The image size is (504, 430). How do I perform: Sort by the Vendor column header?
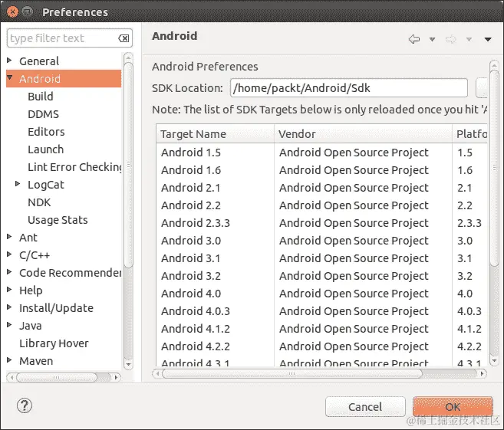(x=363, y=134)
